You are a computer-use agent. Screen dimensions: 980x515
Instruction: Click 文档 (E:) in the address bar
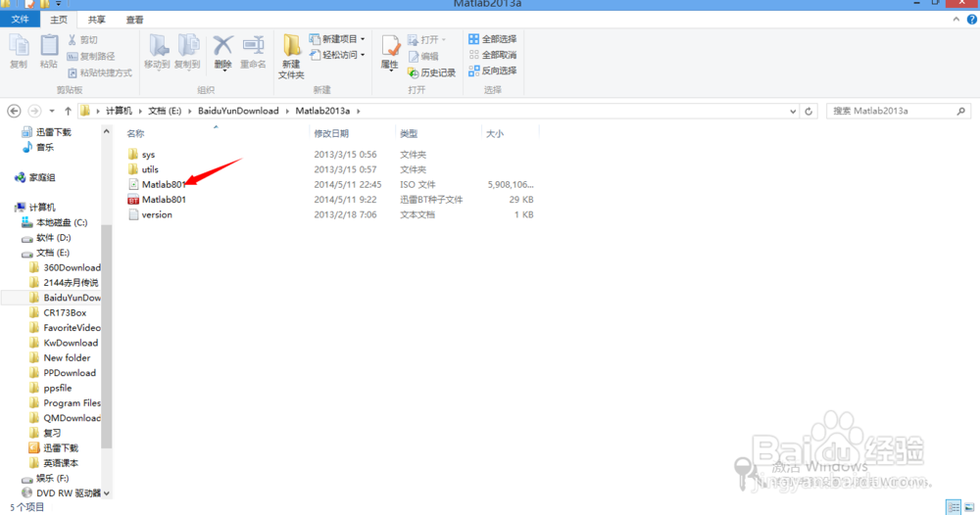(x=165, y=111)
